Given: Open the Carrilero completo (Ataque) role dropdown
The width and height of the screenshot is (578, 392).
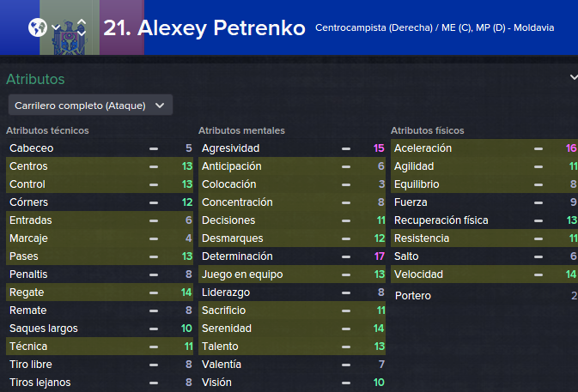Looking at the screenshot, I should tap(90, 106).
